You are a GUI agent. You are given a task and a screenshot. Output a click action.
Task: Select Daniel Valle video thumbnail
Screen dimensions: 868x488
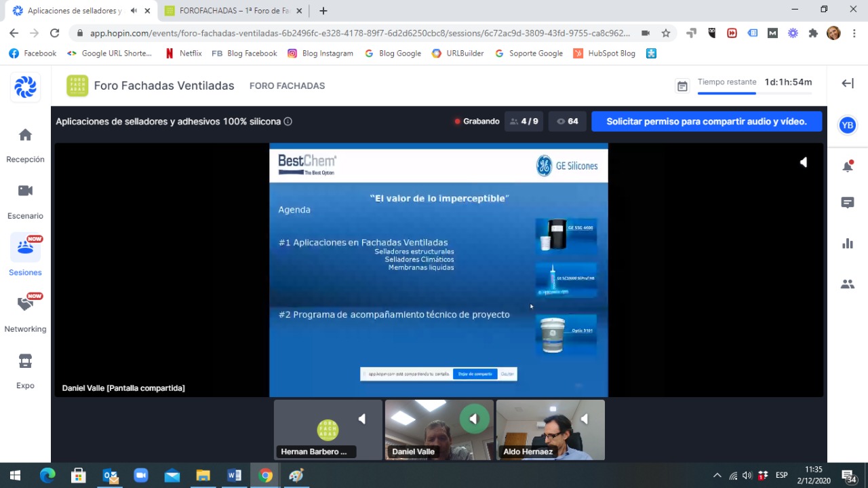[439, 430]
